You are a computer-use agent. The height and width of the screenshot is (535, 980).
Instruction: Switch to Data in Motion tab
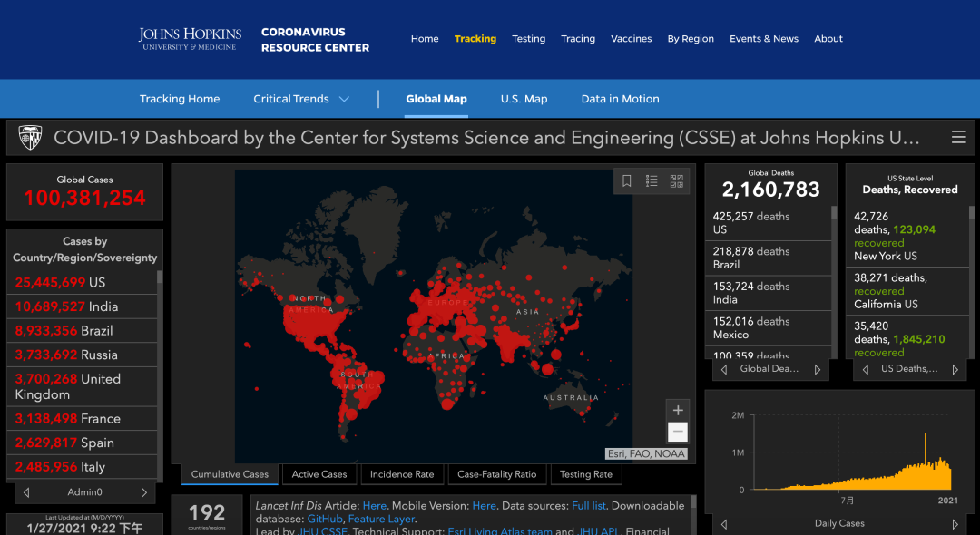click(620, 99)
